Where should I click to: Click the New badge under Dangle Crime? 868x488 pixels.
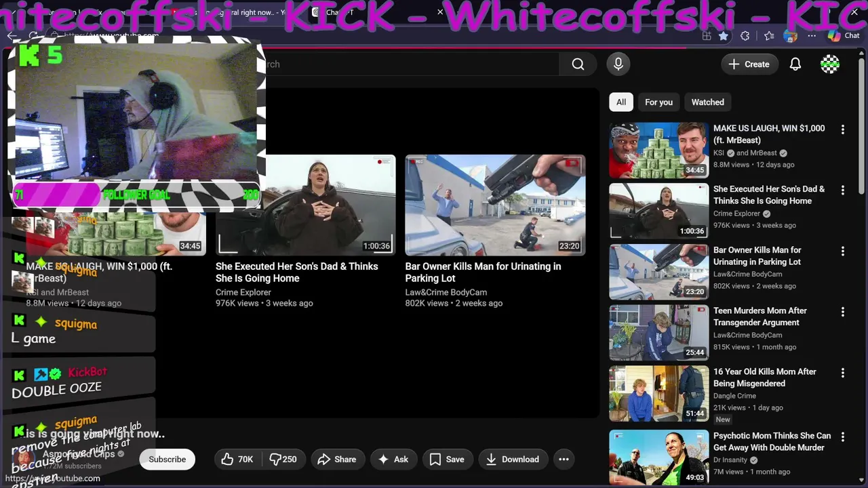tap(723, 420)
